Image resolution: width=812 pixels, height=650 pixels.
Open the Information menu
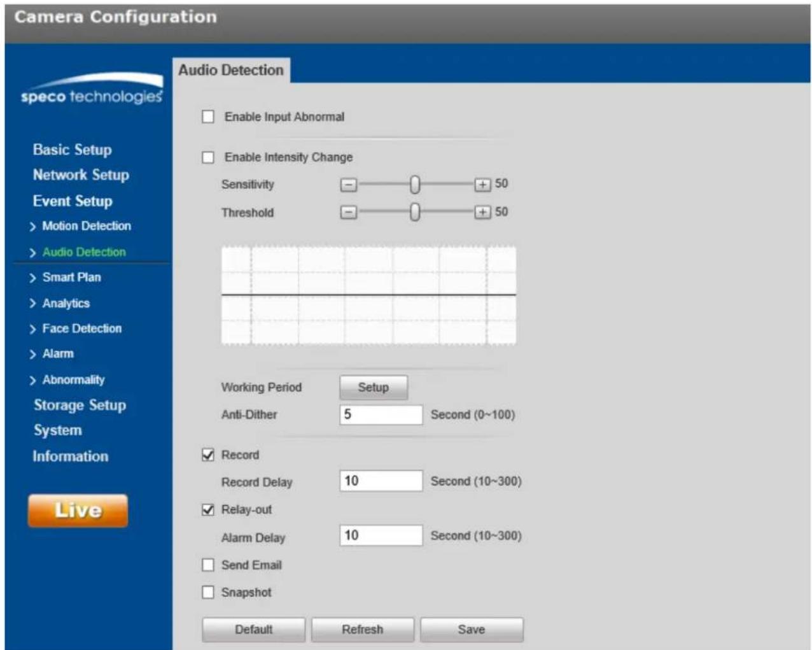coord(71,456)
